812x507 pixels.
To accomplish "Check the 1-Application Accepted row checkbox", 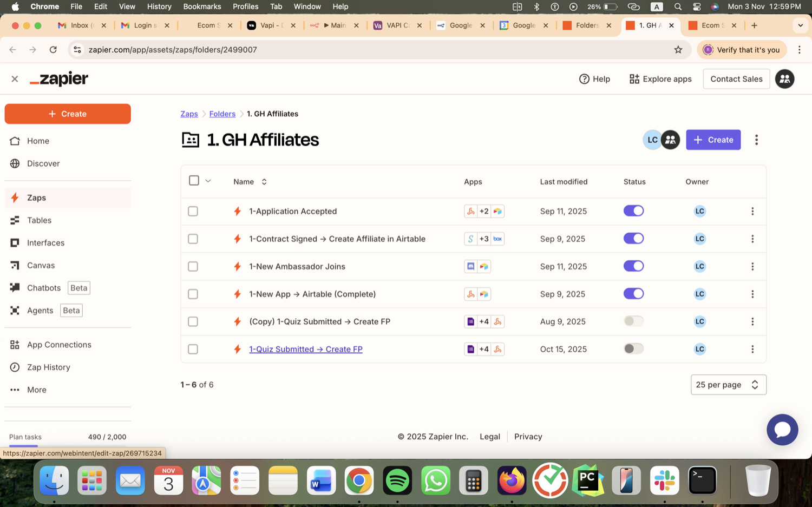I will (x=193, y=211).
